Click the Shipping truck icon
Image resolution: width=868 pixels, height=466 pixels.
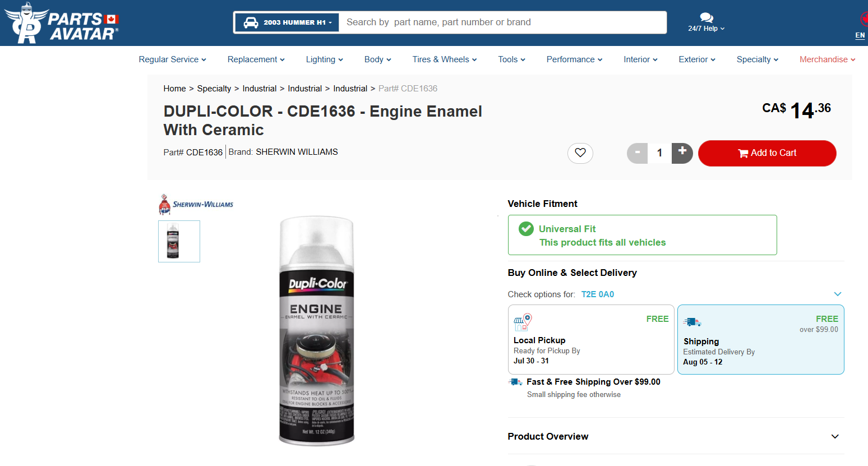coord(692,322)
